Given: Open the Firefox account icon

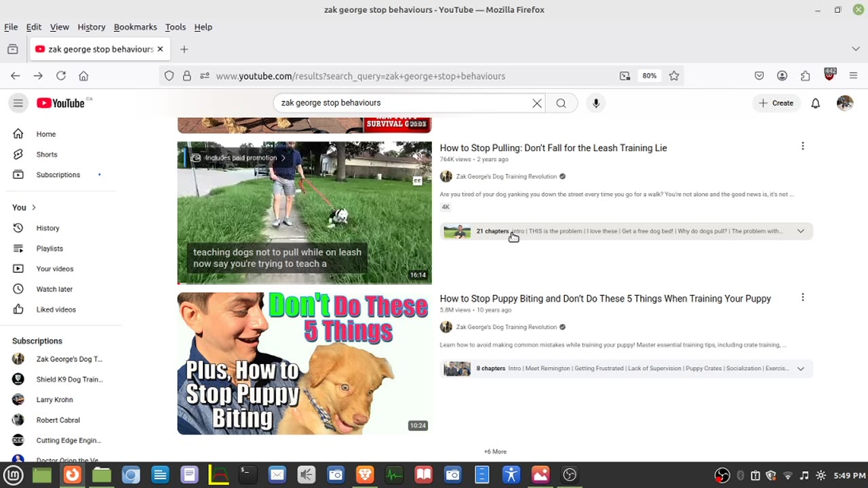Looking at the screenshot, I should tap(783, 76).
